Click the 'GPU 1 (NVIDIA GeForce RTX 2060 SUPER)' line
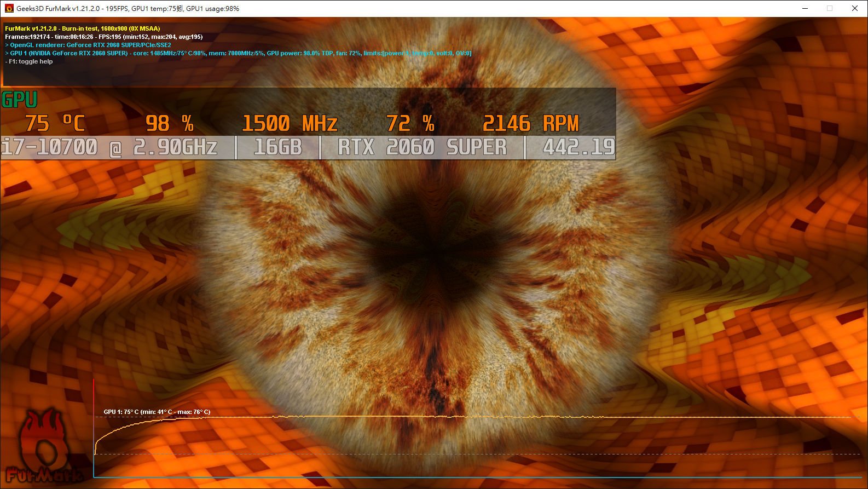This screenshot has height=489, width=868. 238,53
